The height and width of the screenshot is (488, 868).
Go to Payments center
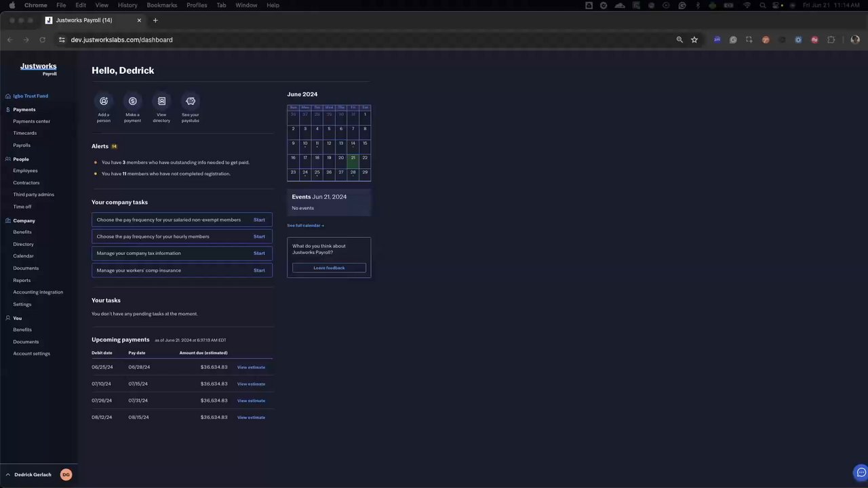pyautogui.click(x=32, y=121)
